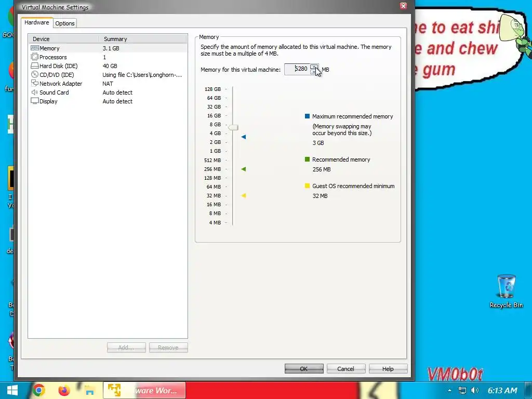Launch Firefox from the taskbar
532x399 pixels.
[64, 390]
